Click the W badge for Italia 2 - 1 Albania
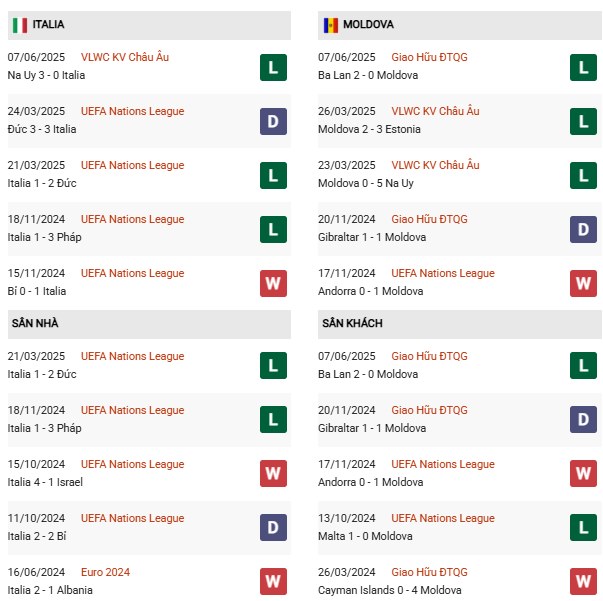Viewport: 603px width, 601px height. coord(273,582)
